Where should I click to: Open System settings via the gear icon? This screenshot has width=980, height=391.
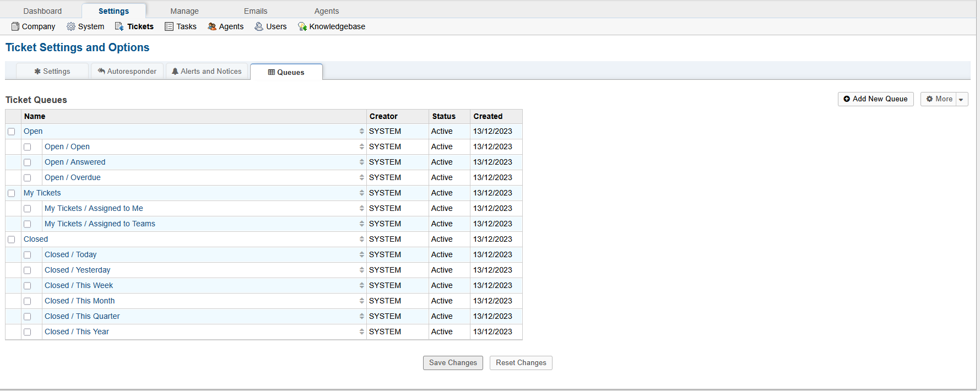[x=71, y=26]
